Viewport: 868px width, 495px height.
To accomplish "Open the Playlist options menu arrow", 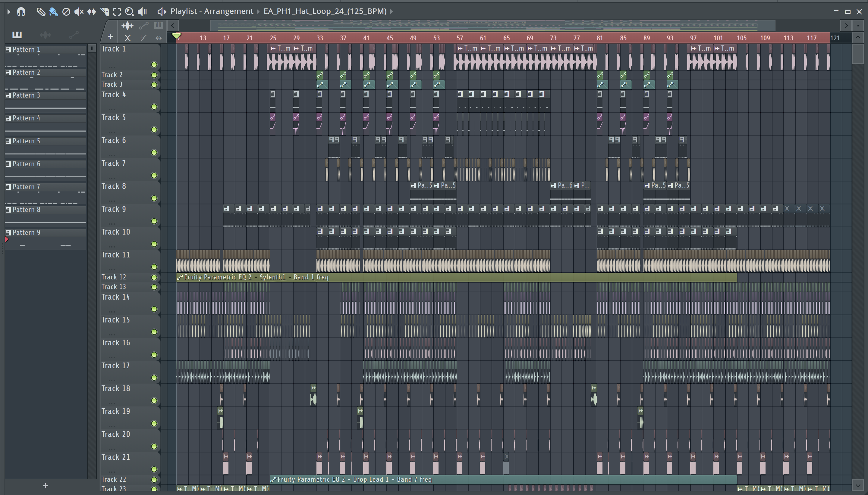I will (x=8, y=11).
